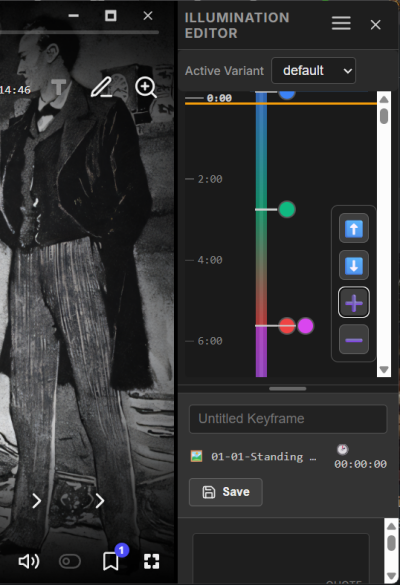This screenshot has width=400, height=585.
Task: Select the magenta keyframe marker
Action: click(x=306, y=326)
